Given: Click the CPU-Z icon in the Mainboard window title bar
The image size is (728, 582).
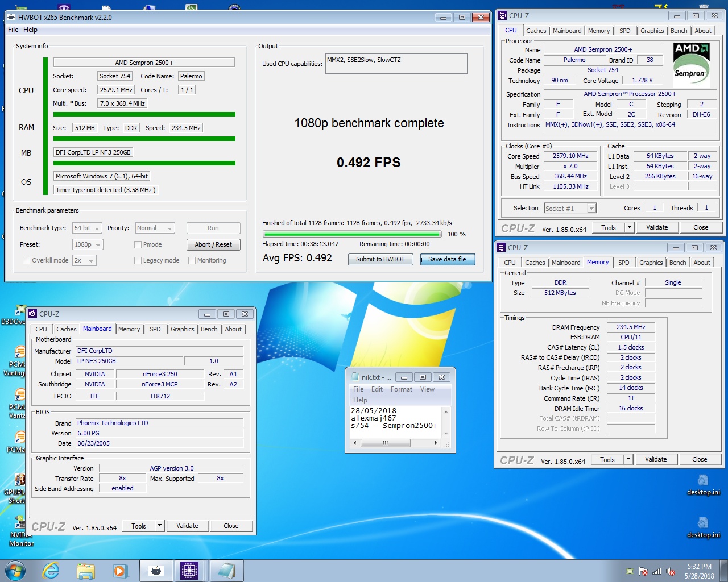Looking at the screenshot, I should pyautogui.click(x=32, y=314).
